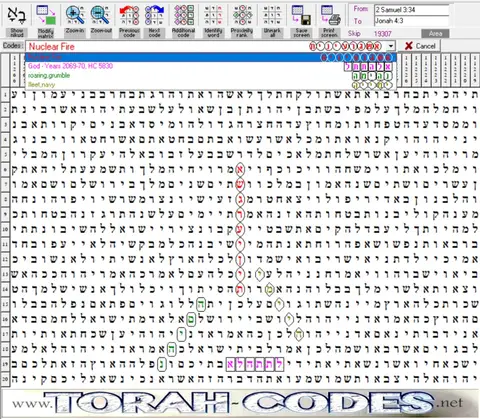
Task: Select matrix row number 20 header
Action: pos(5,379)
